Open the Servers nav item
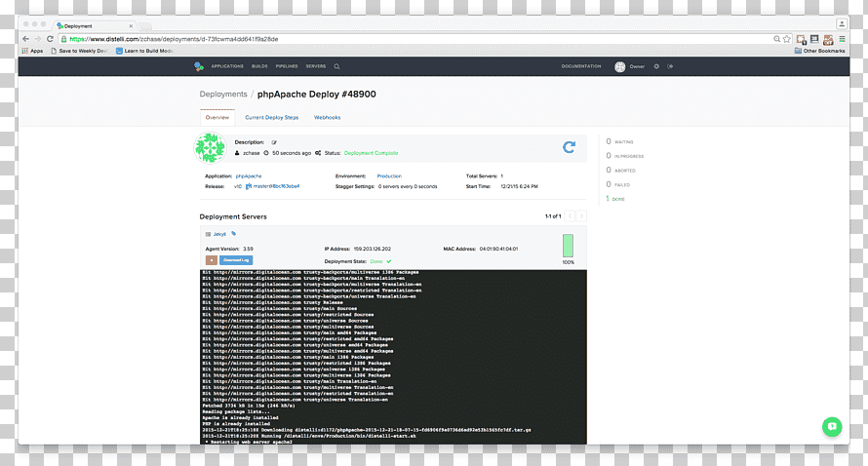Viewport: 868px width, 466px height. point(316,66)
